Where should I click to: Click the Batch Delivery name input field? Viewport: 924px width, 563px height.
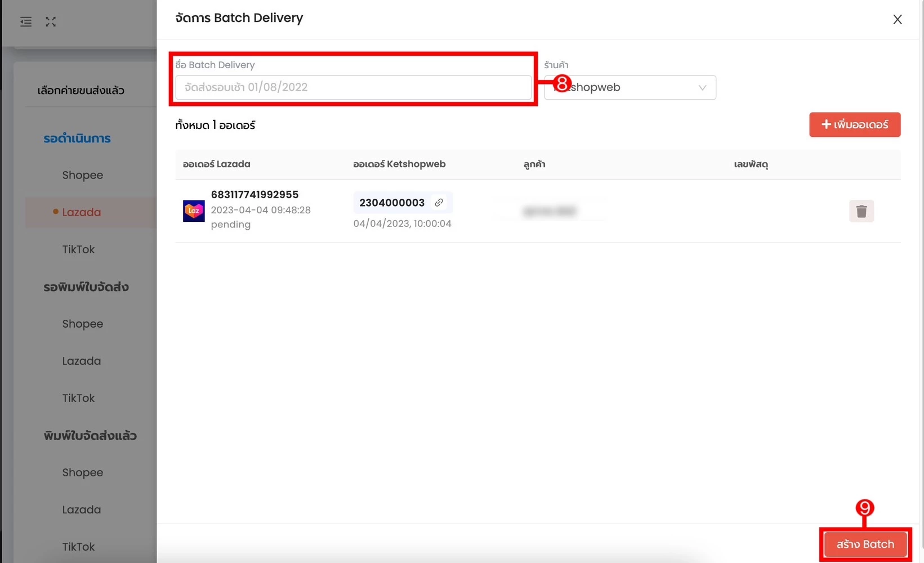click(353, 87)
